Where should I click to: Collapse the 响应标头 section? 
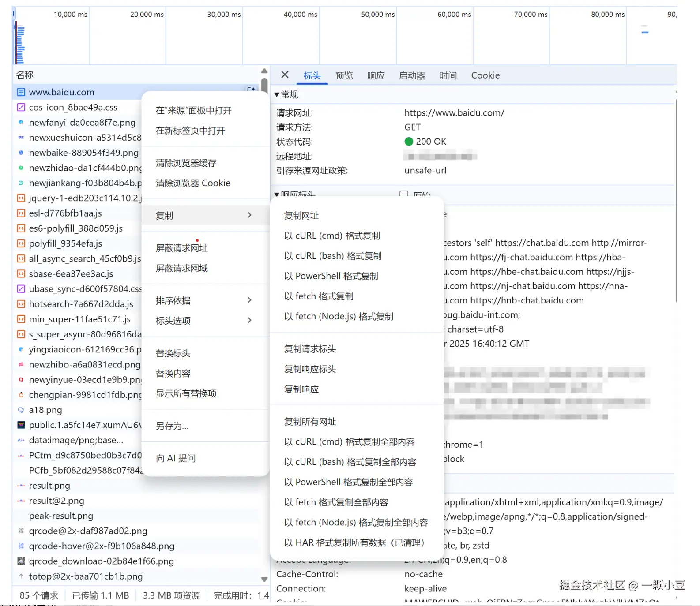277,195
